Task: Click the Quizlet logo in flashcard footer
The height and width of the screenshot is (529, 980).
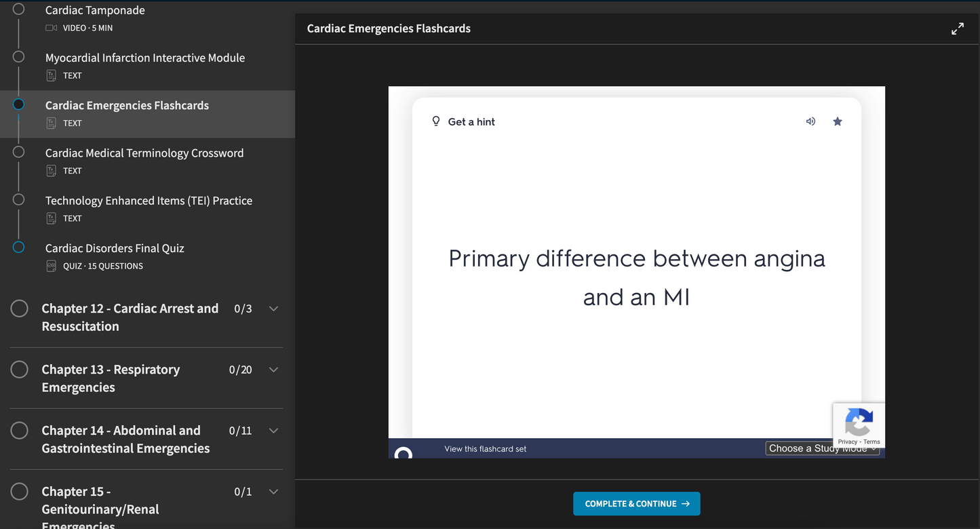Action: (404, 453)
